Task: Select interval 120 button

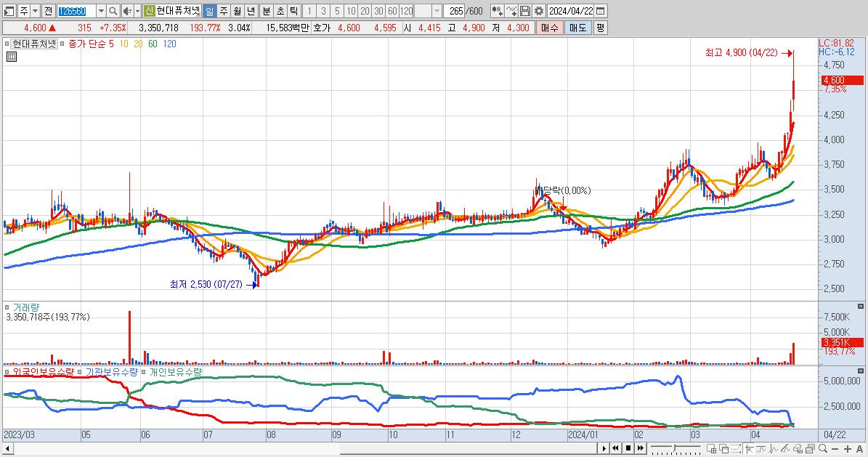Action: coord(406,11)
